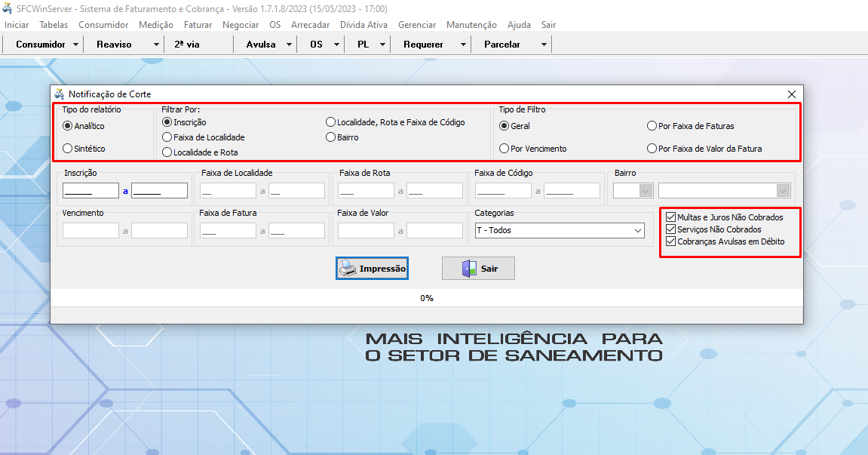Click the Sair door-icon button
The width and height of the screenshot is (868, 455).
478,269
